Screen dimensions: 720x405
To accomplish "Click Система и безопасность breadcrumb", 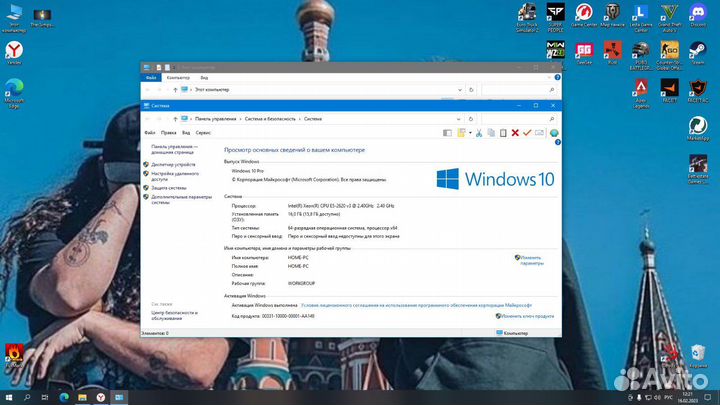I will point(270,119).
